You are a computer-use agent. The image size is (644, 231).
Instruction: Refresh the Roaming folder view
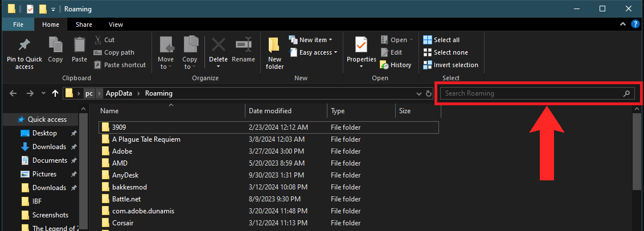(x=429, y=93)
